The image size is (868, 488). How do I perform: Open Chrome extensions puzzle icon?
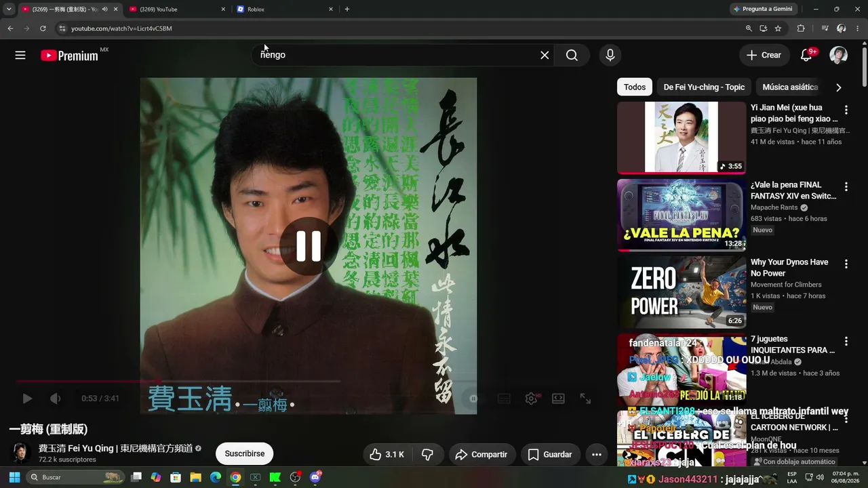[x=801, y=28]
